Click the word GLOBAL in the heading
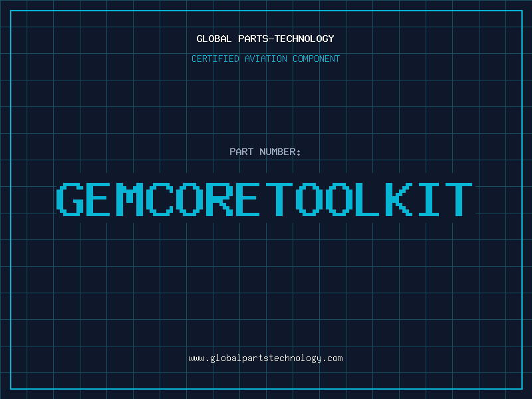The width and height of the screenshot is (532, 399). 214,39
